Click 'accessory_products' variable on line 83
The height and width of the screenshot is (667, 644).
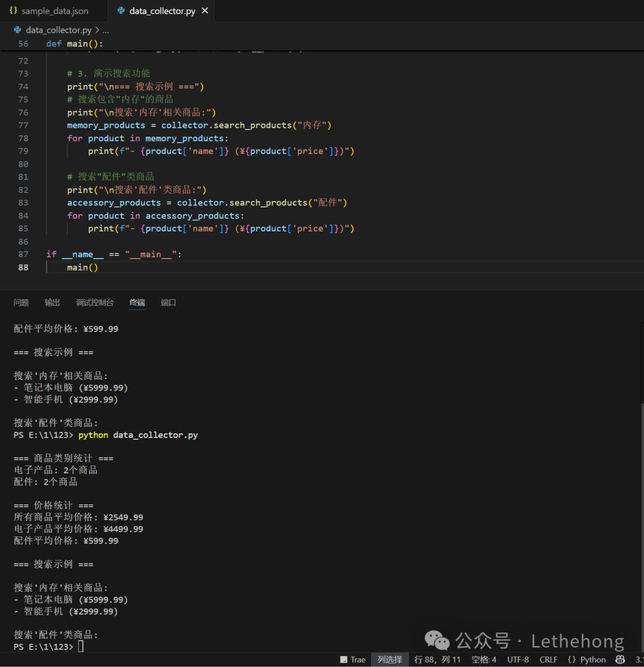pyautogui.click(x=114, y=203)
